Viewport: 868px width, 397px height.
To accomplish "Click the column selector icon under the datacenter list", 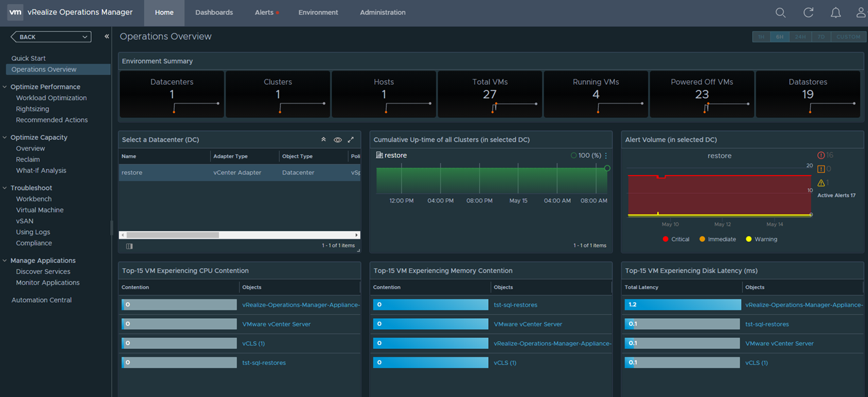I will click(129, 246).
